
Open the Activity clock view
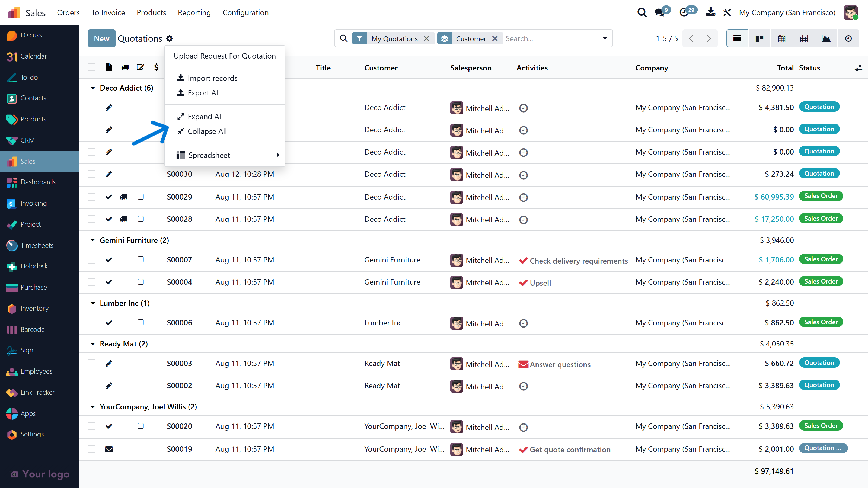(x=848, y=38)
